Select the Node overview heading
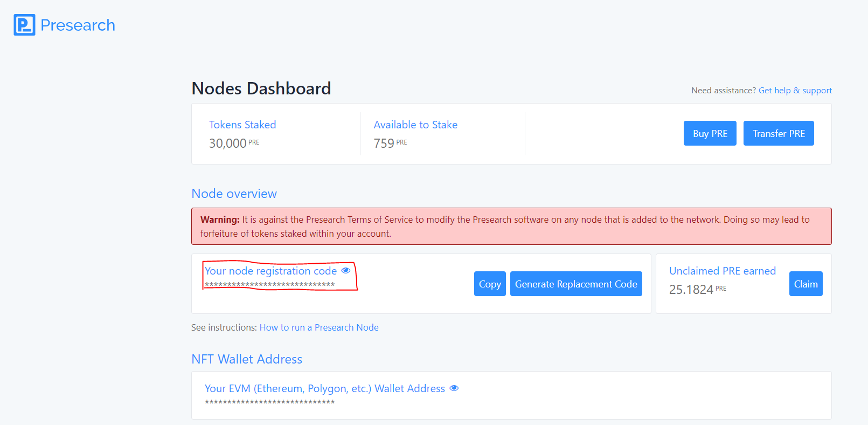 (234, 194)
